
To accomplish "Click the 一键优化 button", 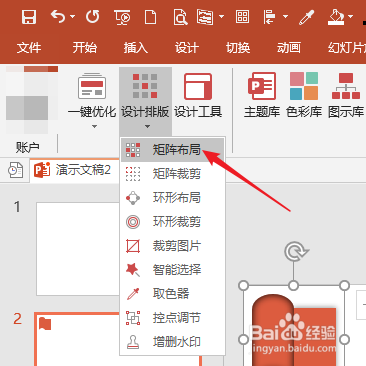I will click(x=92, y=95).
